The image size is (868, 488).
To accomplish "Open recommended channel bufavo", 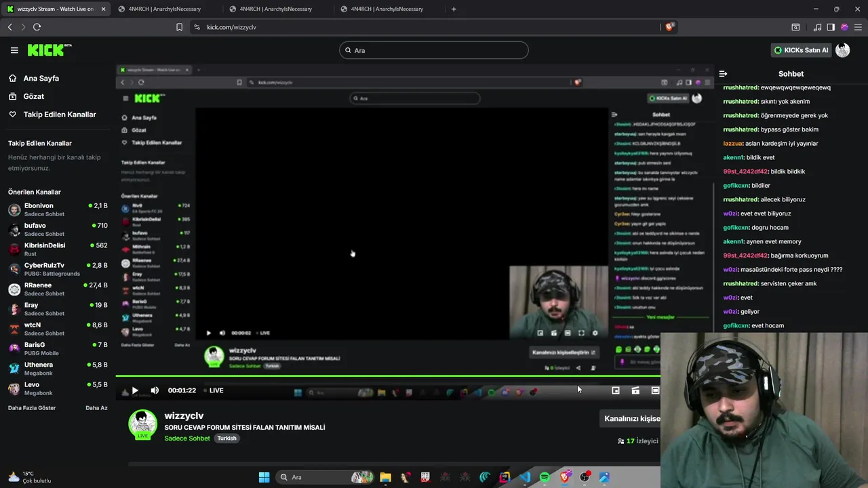I will [x=58, y=229].
